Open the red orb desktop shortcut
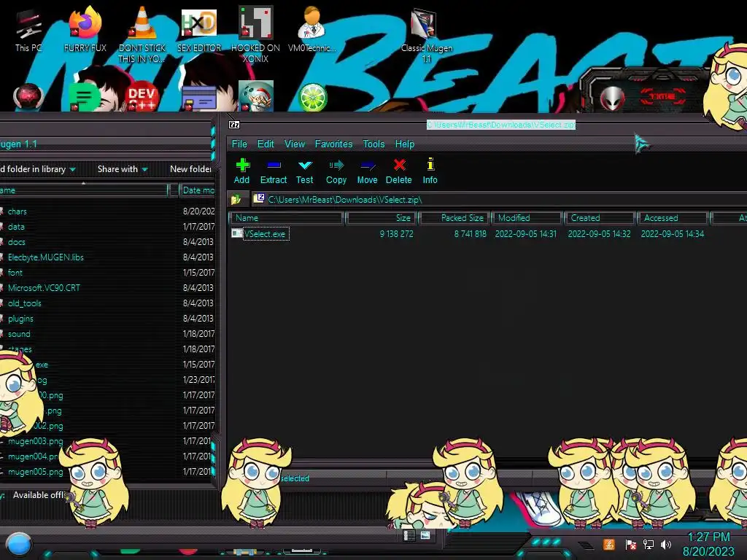 coord(28,97)
